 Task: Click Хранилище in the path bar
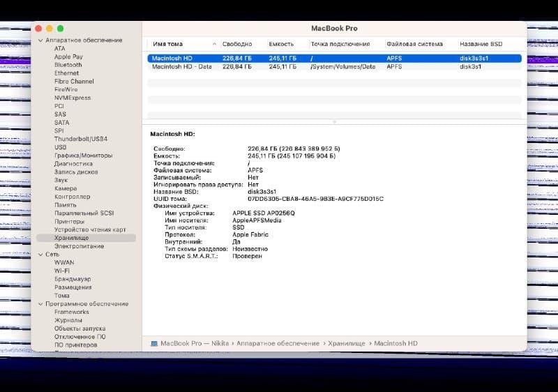tap(347, 344)
